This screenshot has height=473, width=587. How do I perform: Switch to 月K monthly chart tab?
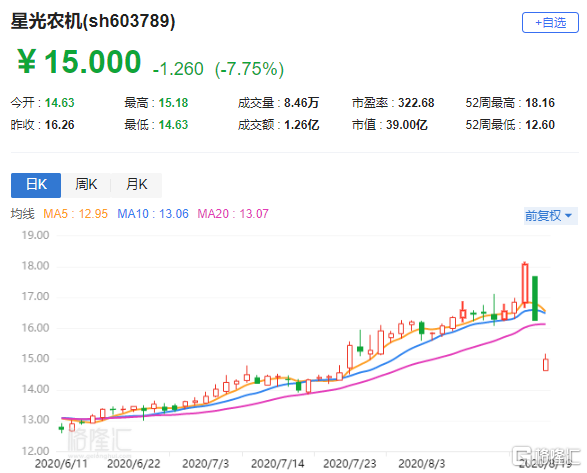(x=137, y=185)
